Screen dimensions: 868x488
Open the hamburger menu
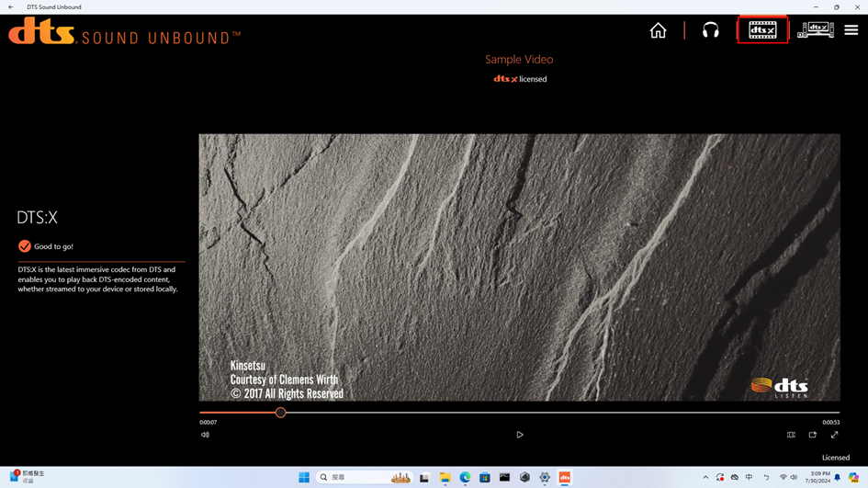click(851, 30)
